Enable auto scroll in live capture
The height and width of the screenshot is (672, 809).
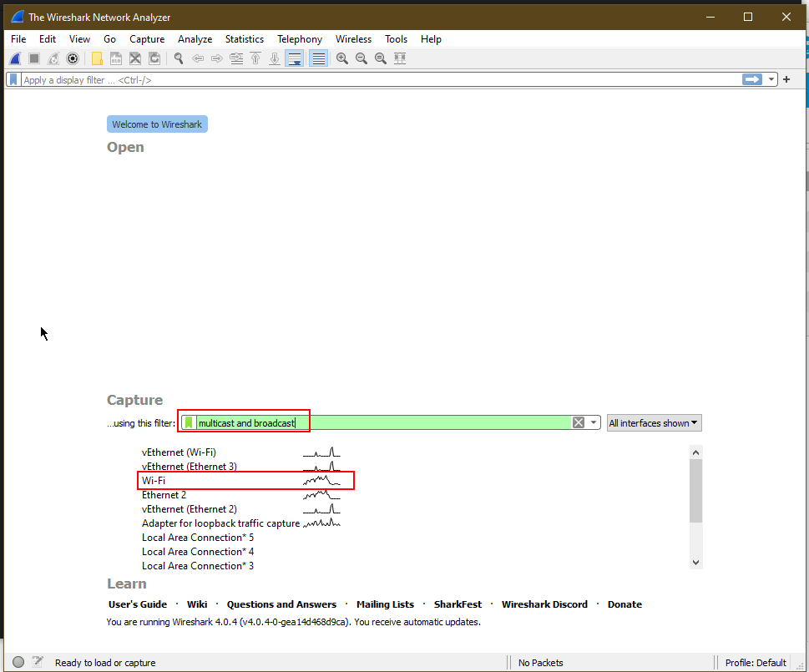click(x=294, y=58)
